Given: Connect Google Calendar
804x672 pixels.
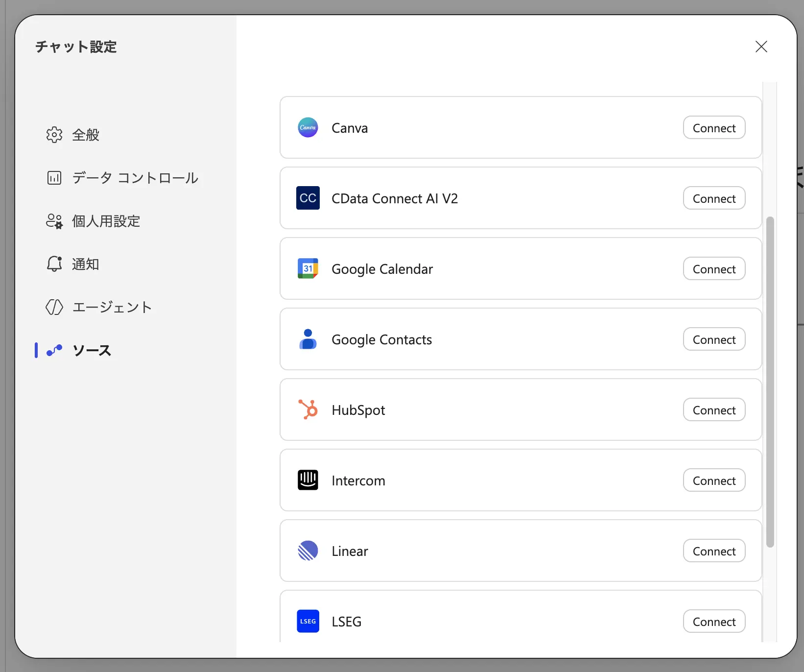Looking at the screenshot, I should [714, 269].
